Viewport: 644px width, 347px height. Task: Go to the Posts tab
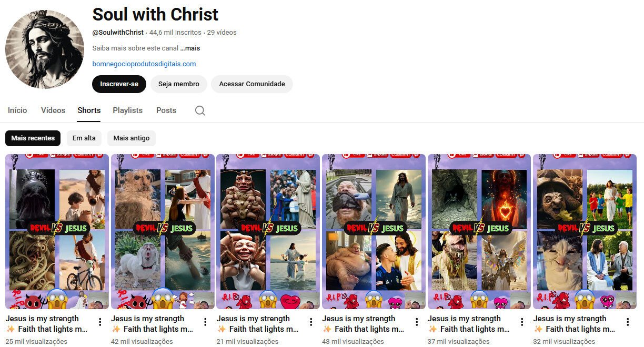[x=166, y=110]
